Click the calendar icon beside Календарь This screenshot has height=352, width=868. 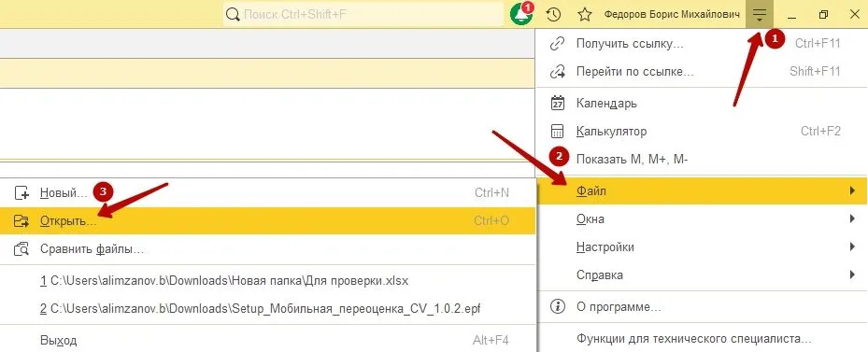(x=557, y=103)
